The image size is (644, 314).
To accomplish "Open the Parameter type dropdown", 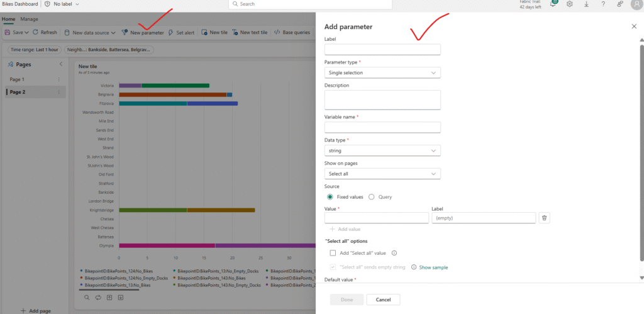I will (382, 73).
